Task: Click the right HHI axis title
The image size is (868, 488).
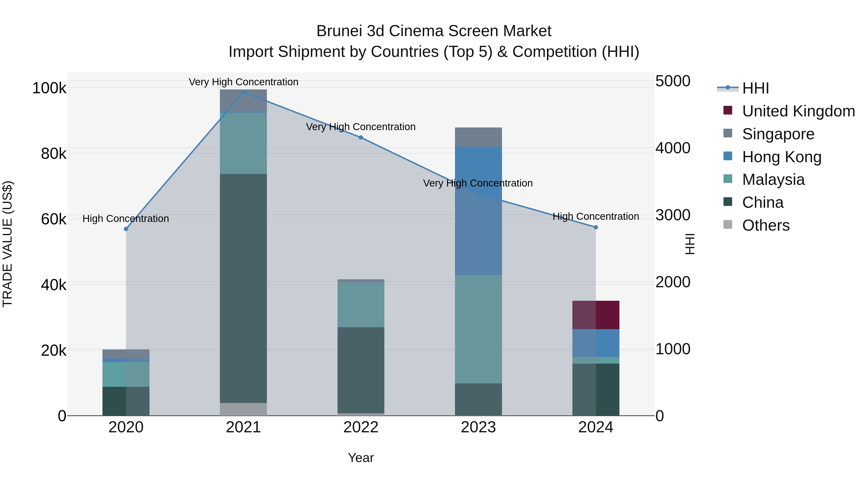Action: (690, 244)
